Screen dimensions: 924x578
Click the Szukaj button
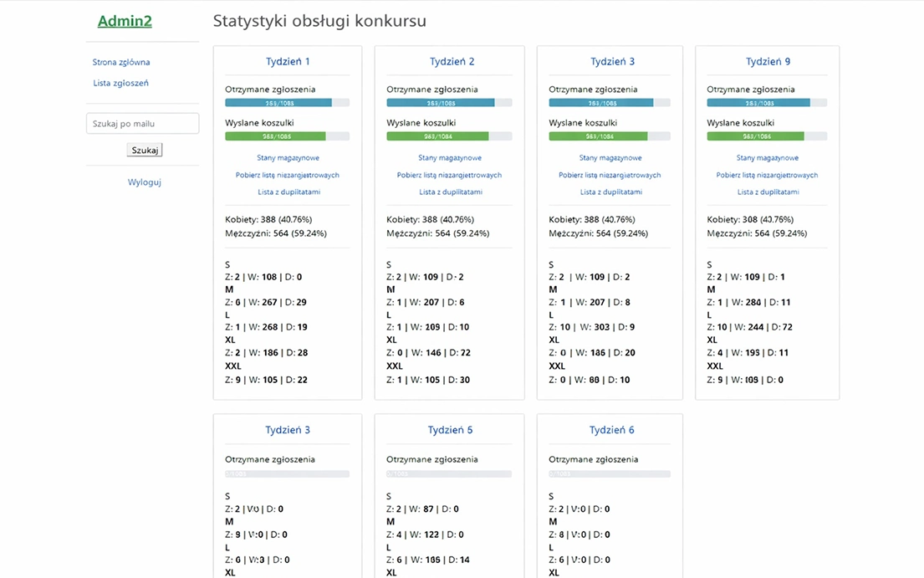145,151
